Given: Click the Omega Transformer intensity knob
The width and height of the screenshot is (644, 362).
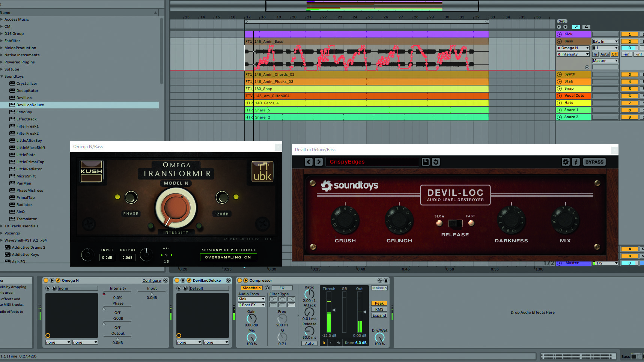Looking at the screenshot, I should (x=176, y=208).
